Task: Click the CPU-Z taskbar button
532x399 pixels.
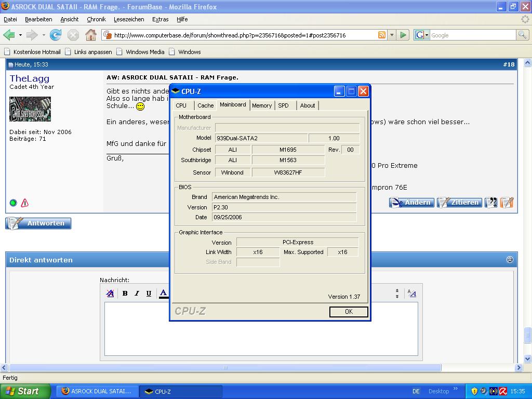Action: tap(181, 391)
